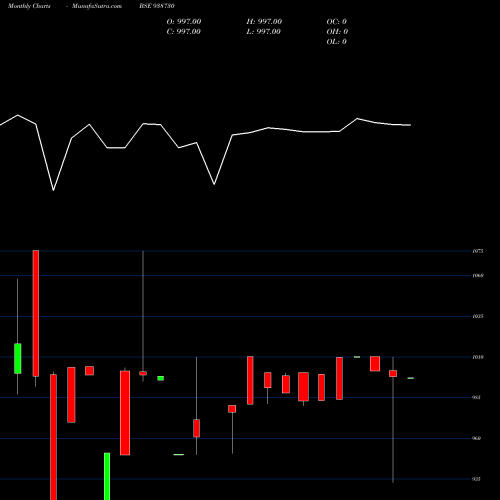Click the 'Monthly Charts' title text
The height and width of the screenshot is (500, 500).
point(29,6)
